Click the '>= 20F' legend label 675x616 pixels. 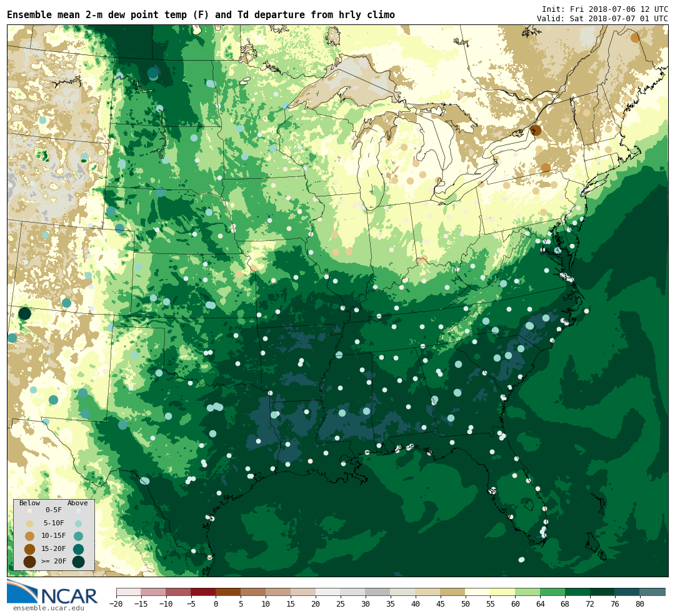point(54,562)
